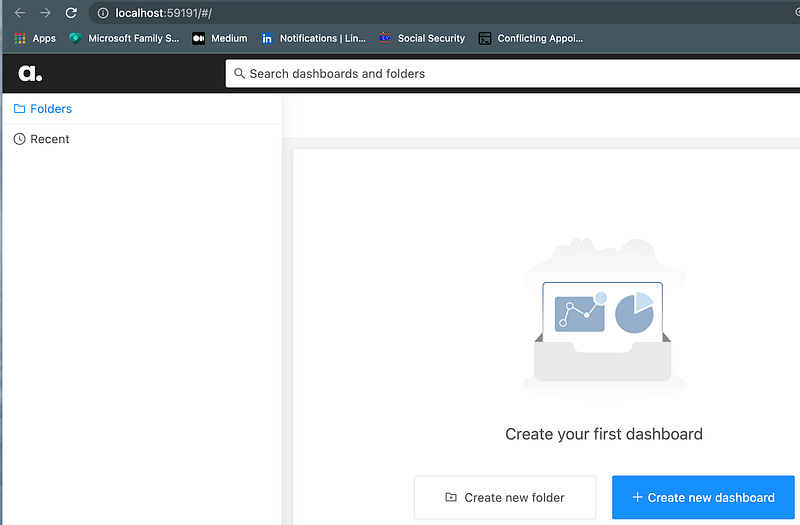Click the app logo in the header
This screenshot has height=525, width=800.
coord(30,73)
